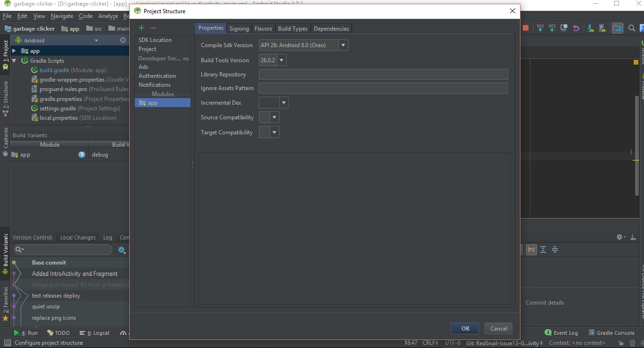
Task: Toggle Group by Directory folder icon
Action: pyautogui.click(x=531, y=249)
